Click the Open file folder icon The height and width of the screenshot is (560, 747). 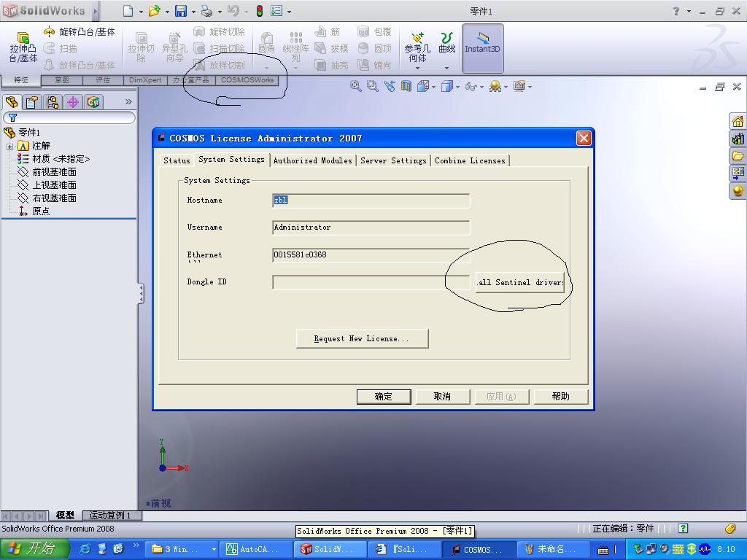point(154,10)
